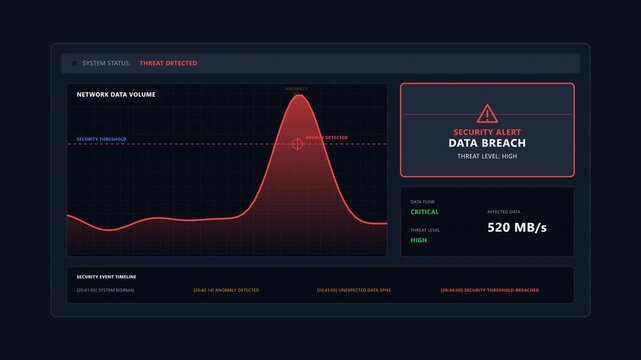The height and width of the screenshot is (360, 641).
Task: Click the warning triangle alert icon
Action: (487, 114)
